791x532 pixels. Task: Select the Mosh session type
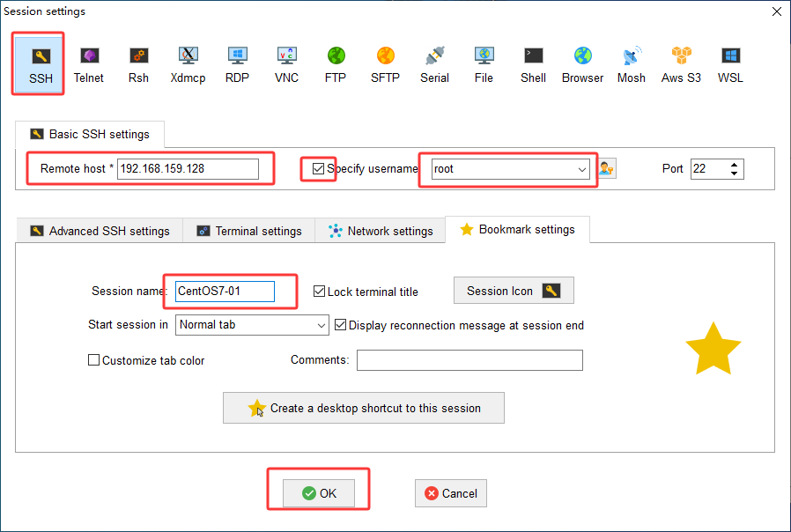632,65
